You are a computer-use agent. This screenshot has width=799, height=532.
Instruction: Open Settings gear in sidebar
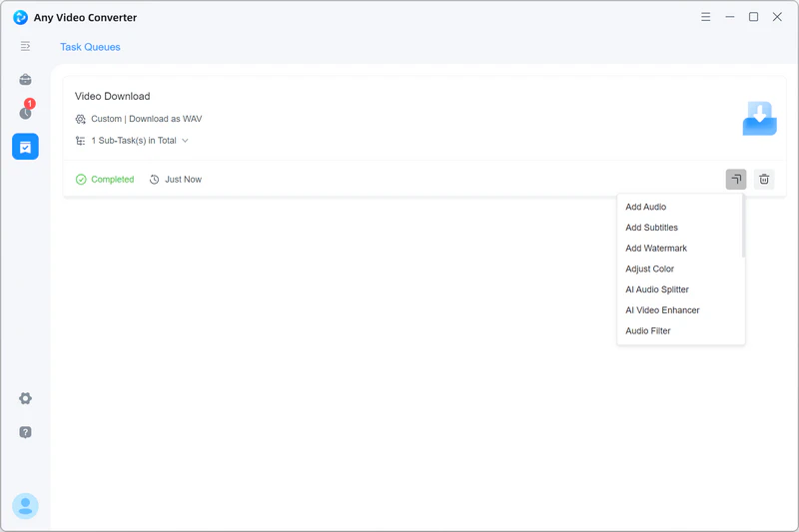tap(25, 398)
